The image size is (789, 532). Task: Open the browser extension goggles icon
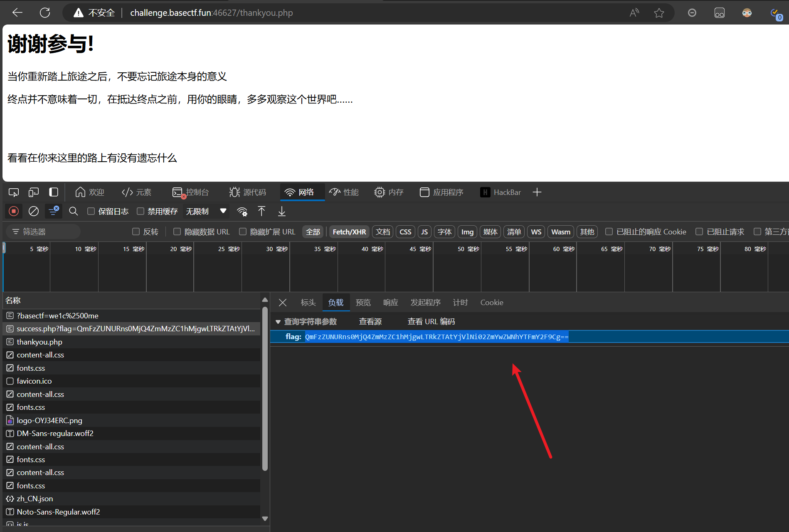[720, 13]
